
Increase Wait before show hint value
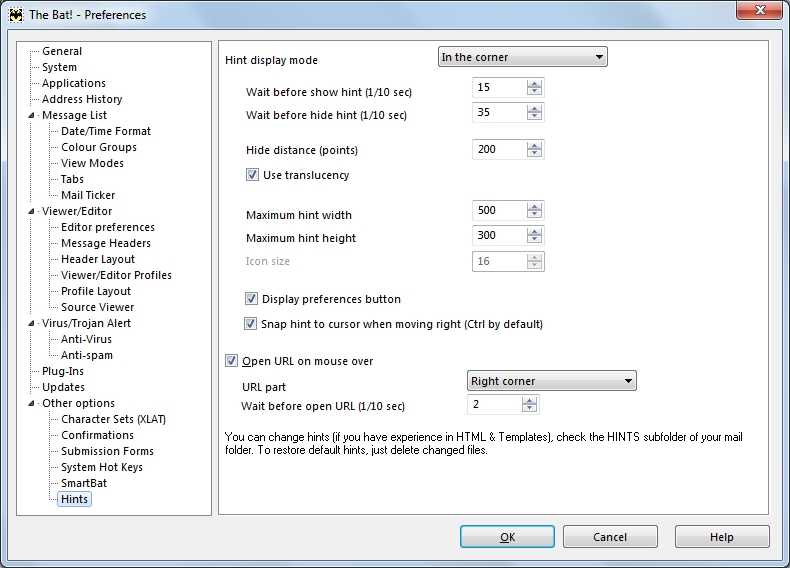point(534,84)
